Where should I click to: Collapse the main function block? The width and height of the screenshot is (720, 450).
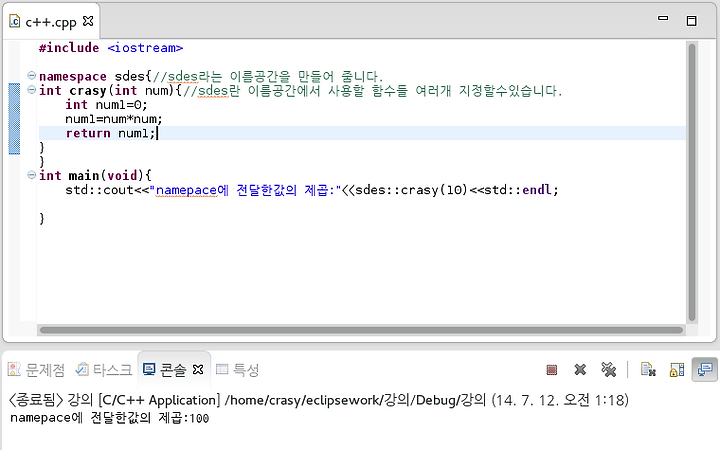(31, 174)
